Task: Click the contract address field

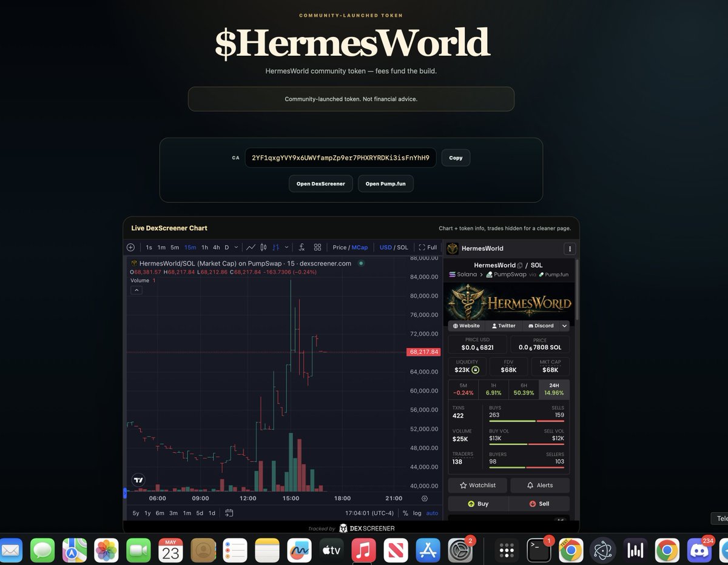Action: click(340, 158)
